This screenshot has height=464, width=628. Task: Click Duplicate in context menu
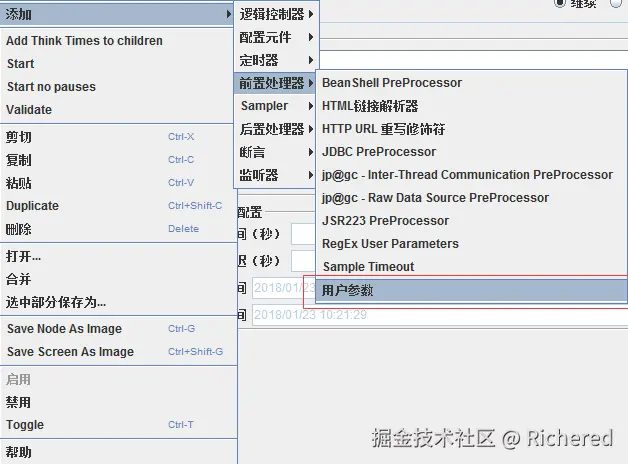[118, 206]
